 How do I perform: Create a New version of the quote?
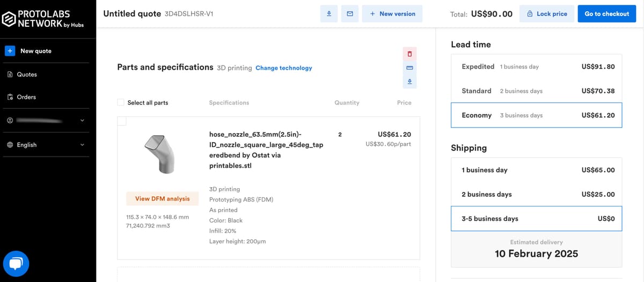pyautogui.click(x=392, y=14)
